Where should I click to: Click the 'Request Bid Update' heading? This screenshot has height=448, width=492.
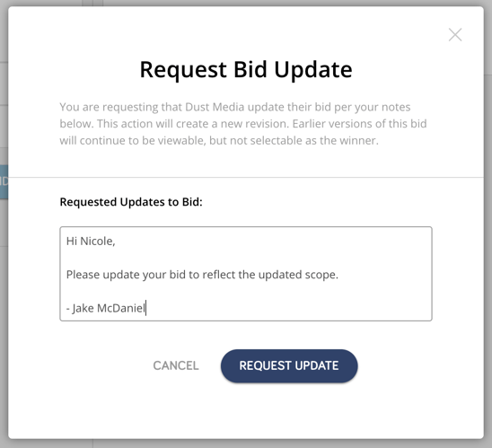(246, 70)
